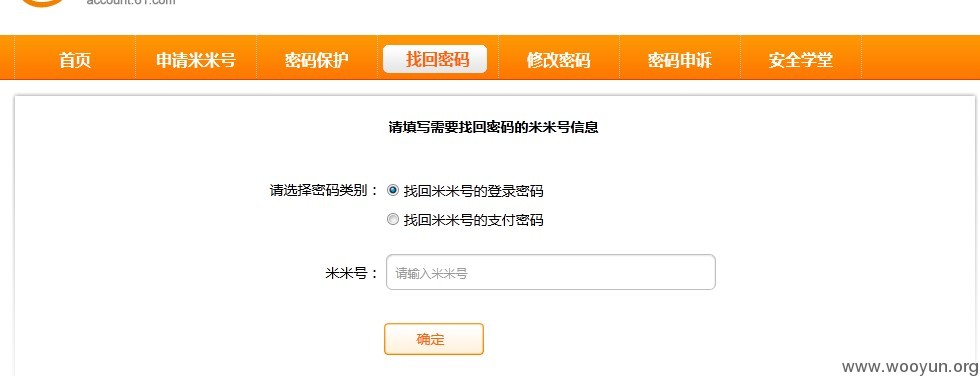The height and width of the screenshot is (376, 980).
Task: Click the www.wooyun.org watermark text
Action: pos(910,367)
